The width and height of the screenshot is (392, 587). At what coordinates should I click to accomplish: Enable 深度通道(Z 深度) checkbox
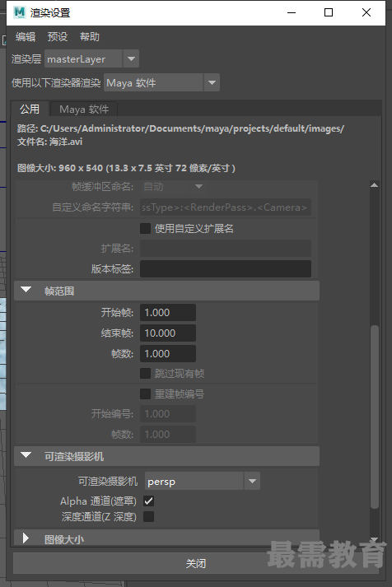click(x=148, y=517)
